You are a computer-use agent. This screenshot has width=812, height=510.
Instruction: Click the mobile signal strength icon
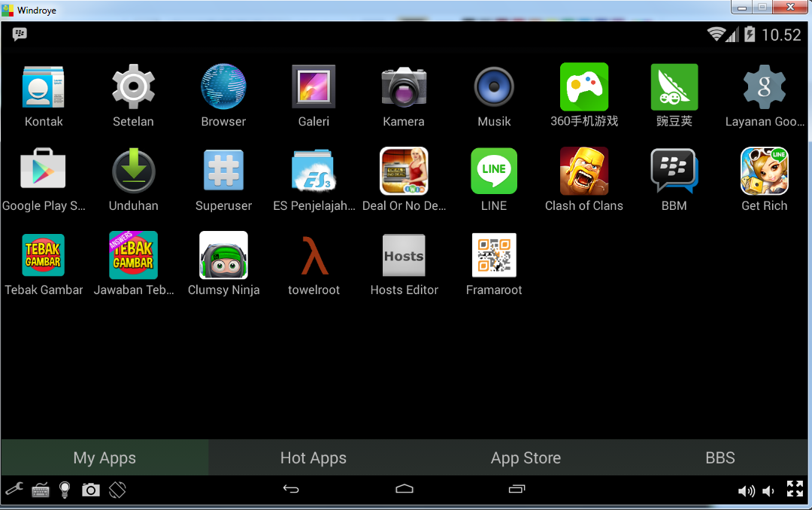(x=732, y=35)
